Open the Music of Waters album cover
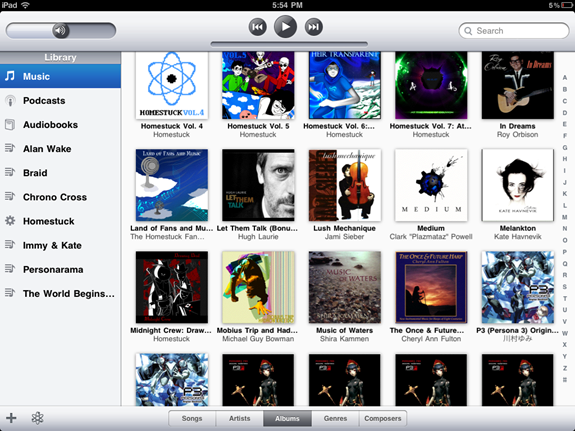 (x=345, y=287)
